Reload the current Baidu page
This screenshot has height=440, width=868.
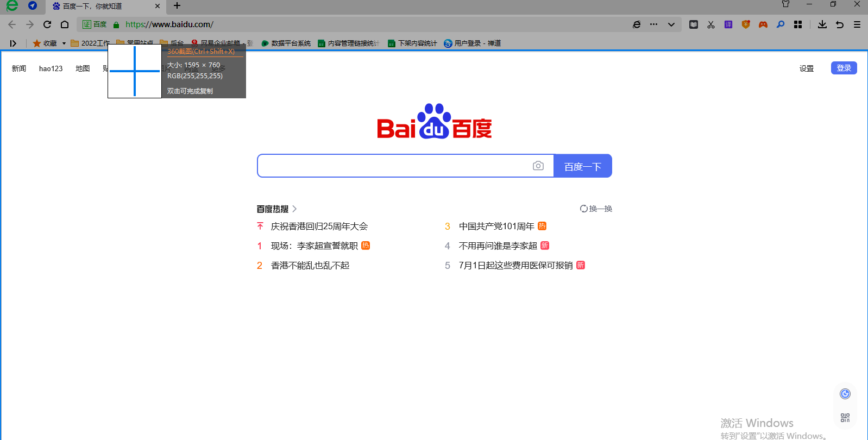[47, 24]
